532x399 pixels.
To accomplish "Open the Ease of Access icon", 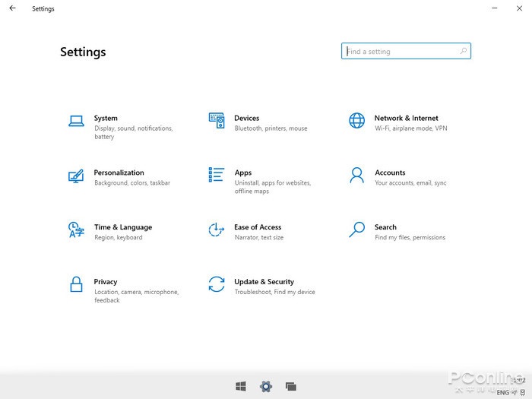I will pos(217,230).
